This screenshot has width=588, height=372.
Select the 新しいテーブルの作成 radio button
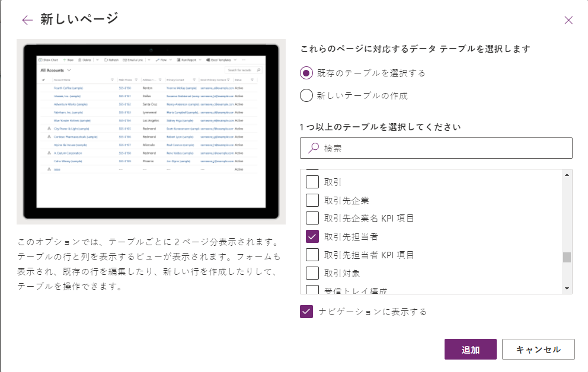[x=306, y=95]
